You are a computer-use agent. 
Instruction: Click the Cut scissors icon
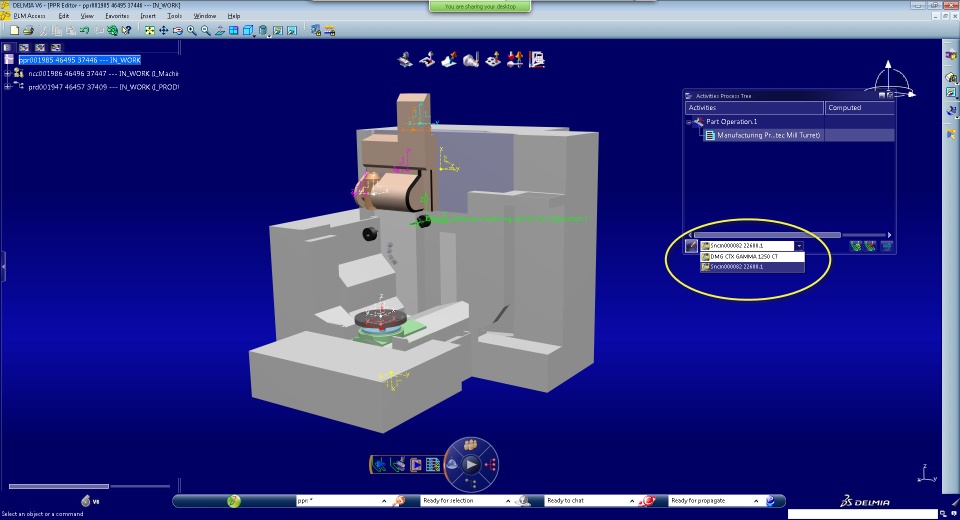tap(43, 30)
